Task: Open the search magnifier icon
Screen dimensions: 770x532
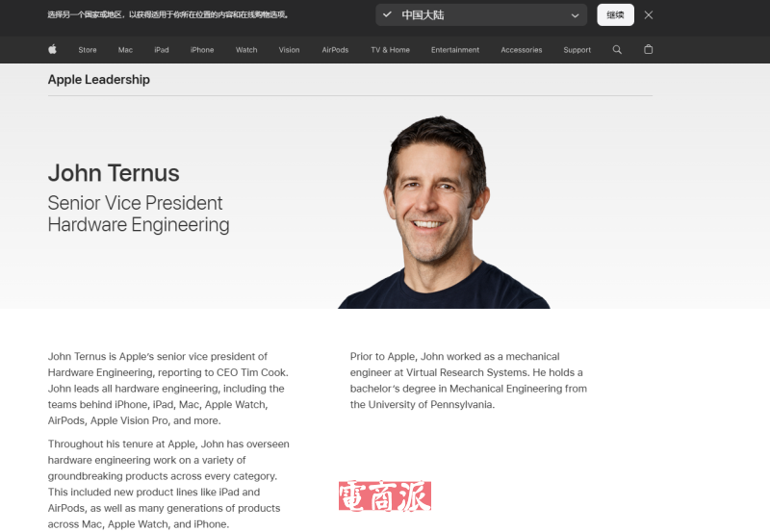Action: [617, 50]
